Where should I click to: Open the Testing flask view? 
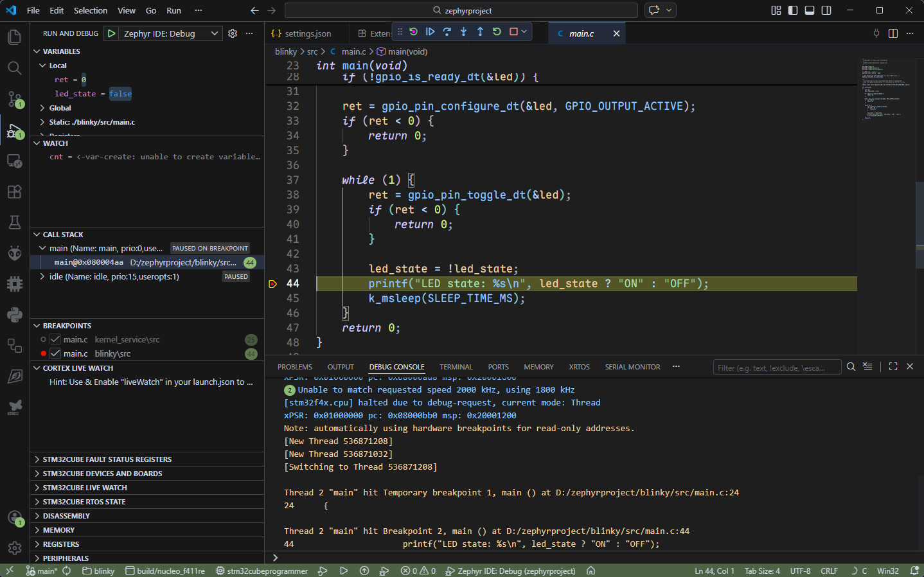tap(14, 222)
